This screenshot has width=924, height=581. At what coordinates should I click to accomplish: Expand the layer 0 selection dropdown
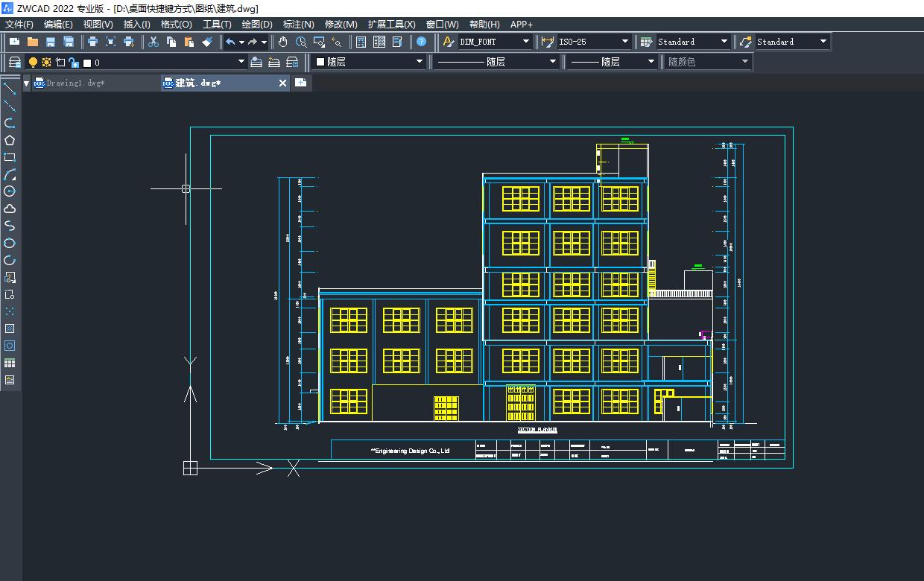(241, 62)
